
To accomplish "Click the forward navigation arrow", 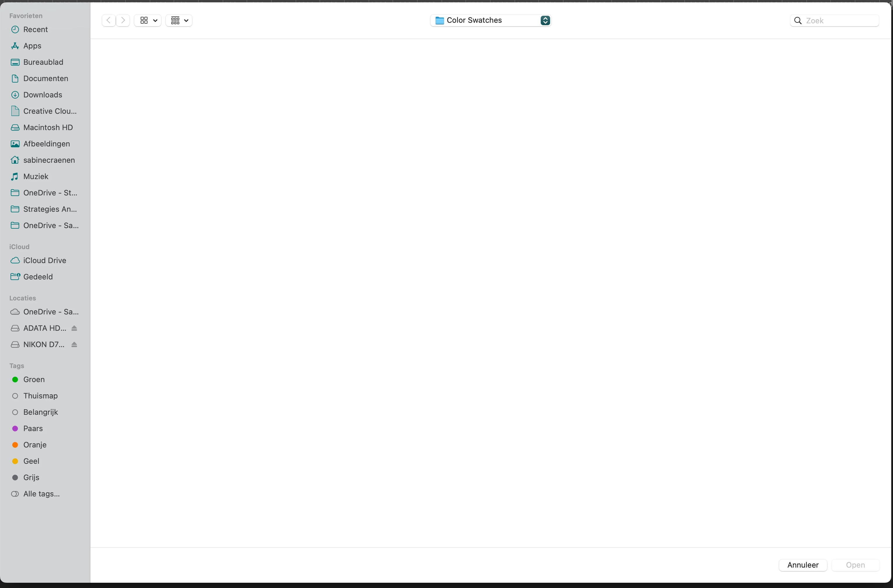I will (x=123, y=20).
